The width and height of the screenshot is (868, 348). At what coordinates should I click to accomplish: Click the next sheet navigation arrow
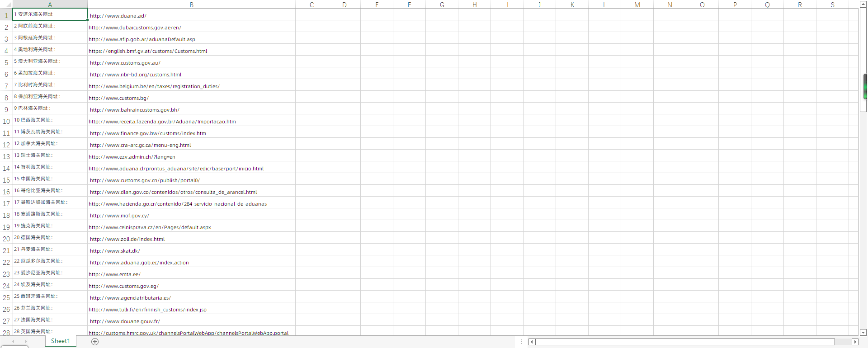[x=26, y=342]
